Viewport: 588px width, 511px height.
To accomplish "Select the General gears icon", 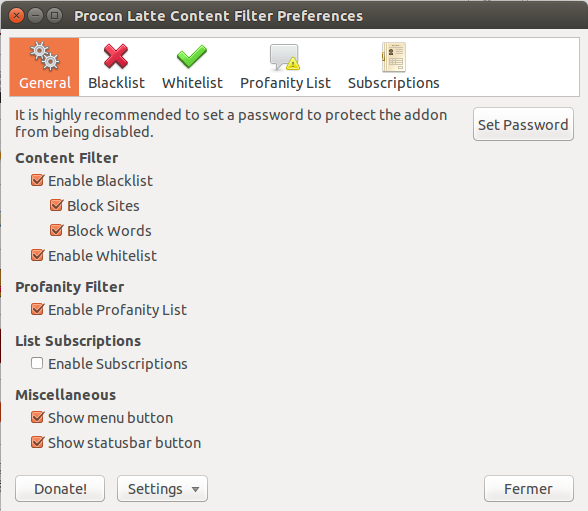I will tap(45, 56).
